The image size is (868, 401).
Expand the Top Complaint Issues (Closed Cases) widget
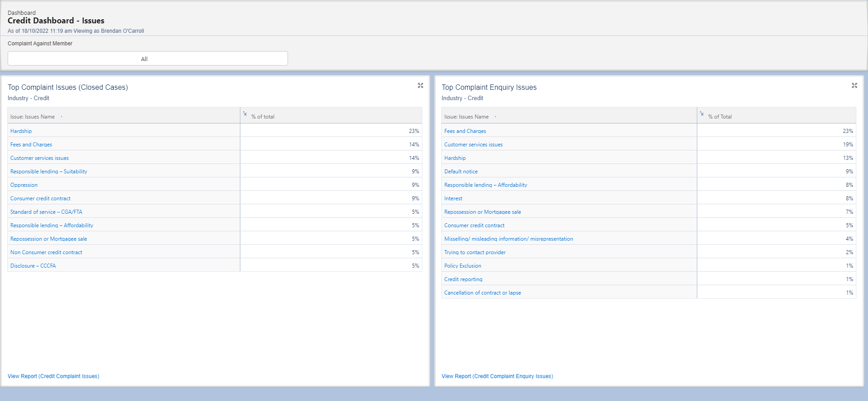[x=420, y=86]
